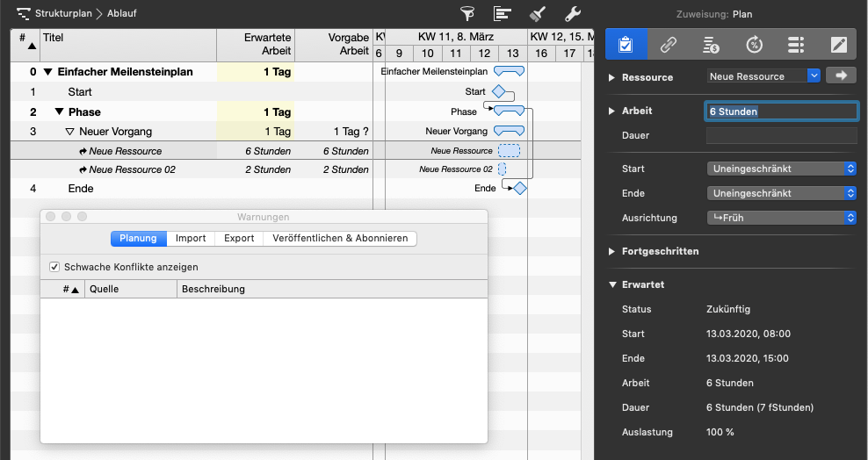Click the arrow button beside Neue Ressource
868x460 pixels.
pos(841,76)
